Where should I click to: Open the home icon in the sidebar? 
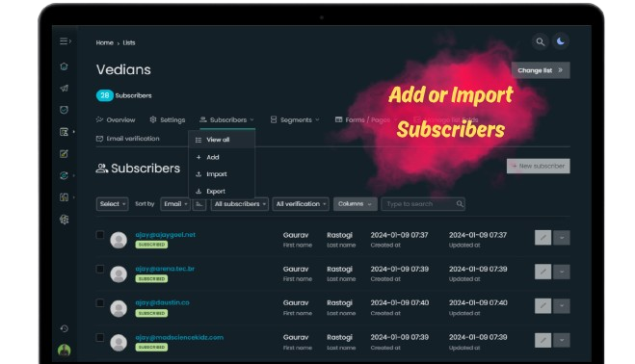64,66
